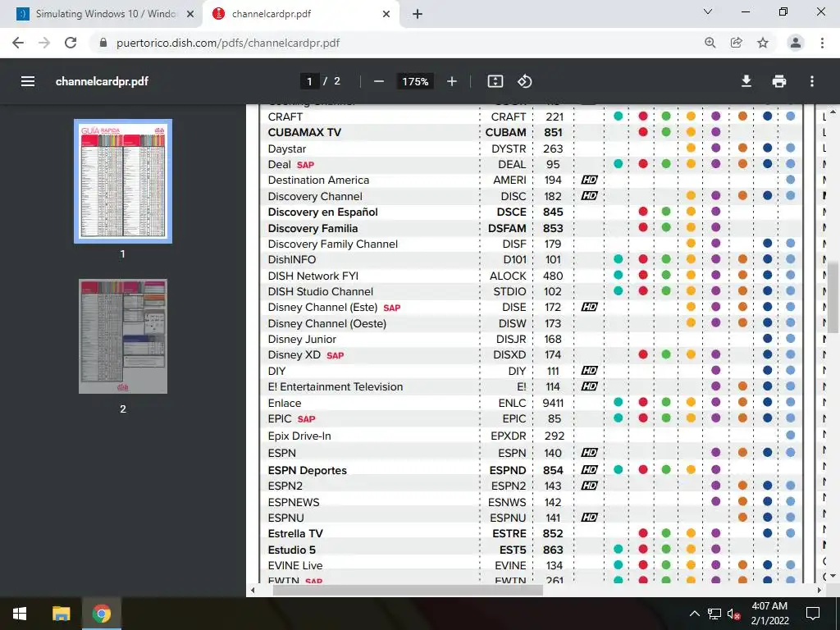Click channel number 480 for DISH Network FYI

553,276
